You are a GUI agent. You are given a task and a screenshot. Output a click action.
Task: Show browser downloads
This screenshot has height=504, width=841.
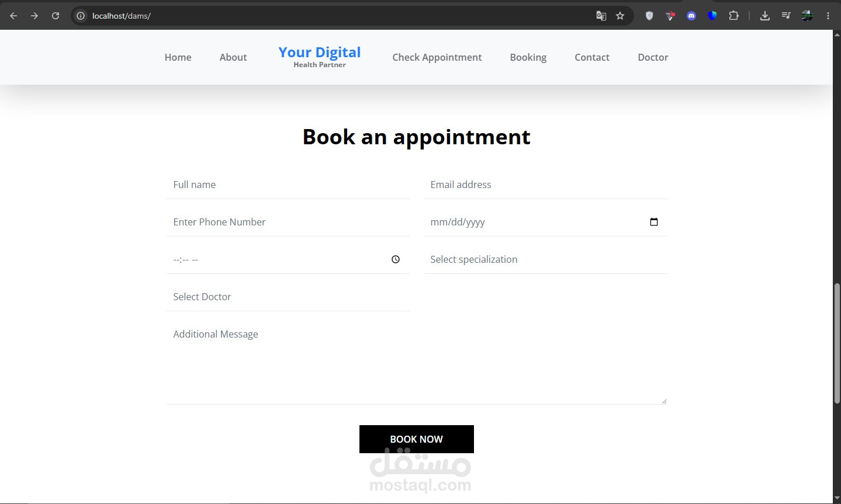[764, 16]
